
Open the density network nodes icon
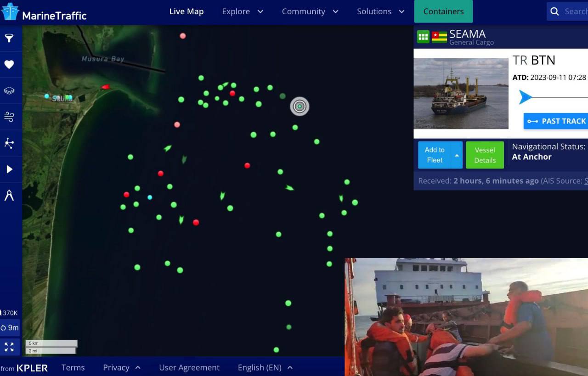[9, 143]
